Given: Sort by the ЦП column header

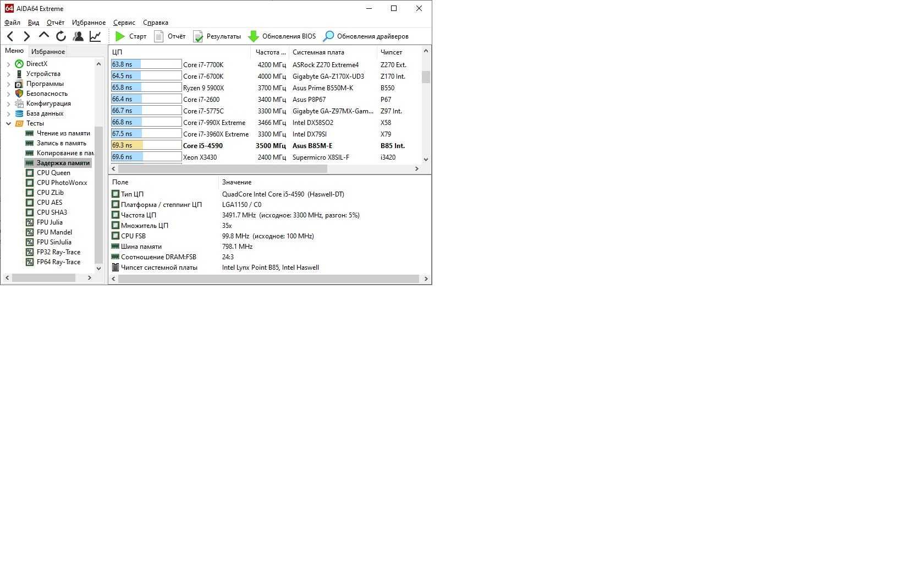Looking at the screenshot, I should 180,52.
